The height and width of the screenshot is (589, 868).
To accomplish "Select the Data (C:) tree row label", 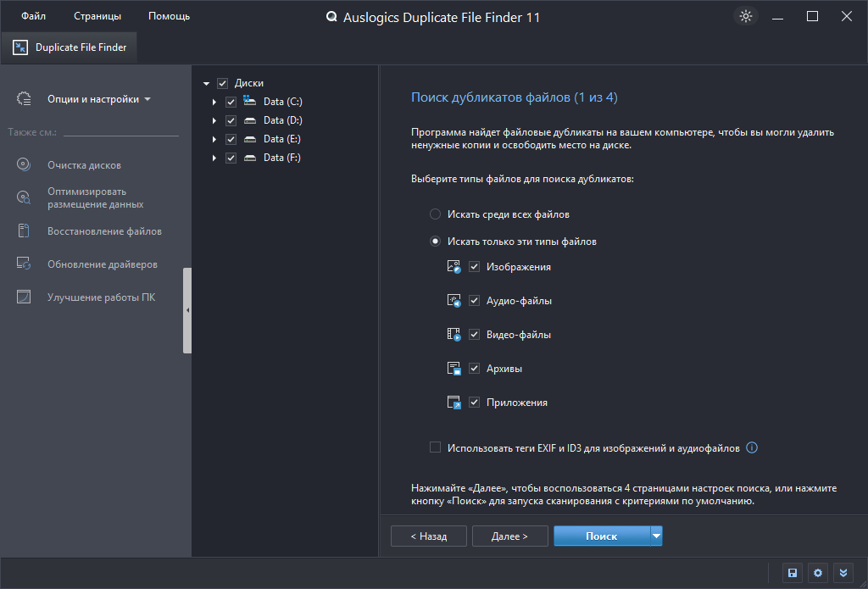I will click(283, 102).
